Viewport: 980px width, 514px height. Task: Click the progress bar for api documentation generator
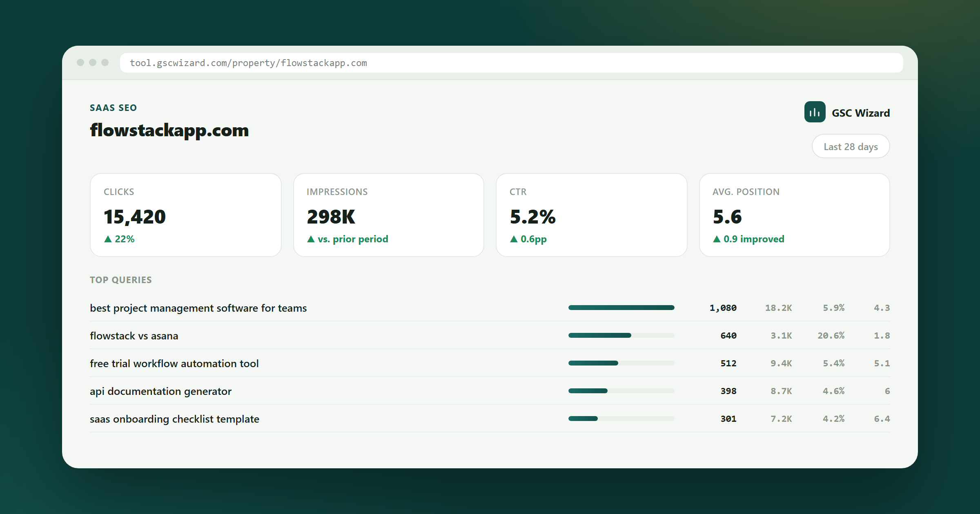click(621, 391)
